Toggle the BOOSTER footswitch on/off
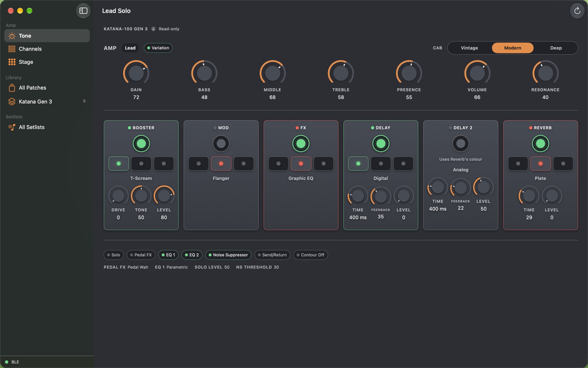The image size is (588, 368). (141, 144)
